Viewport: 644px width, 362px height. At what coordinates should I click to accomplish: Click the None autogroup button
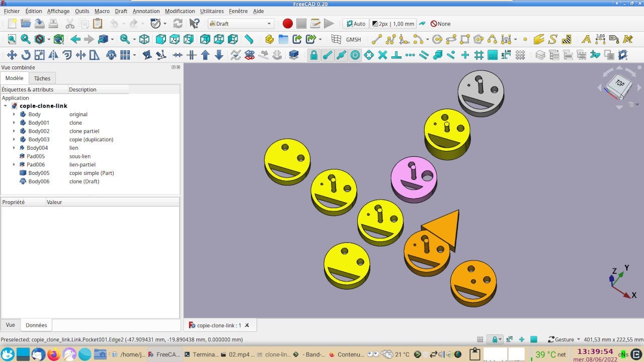tap(441, 24)
